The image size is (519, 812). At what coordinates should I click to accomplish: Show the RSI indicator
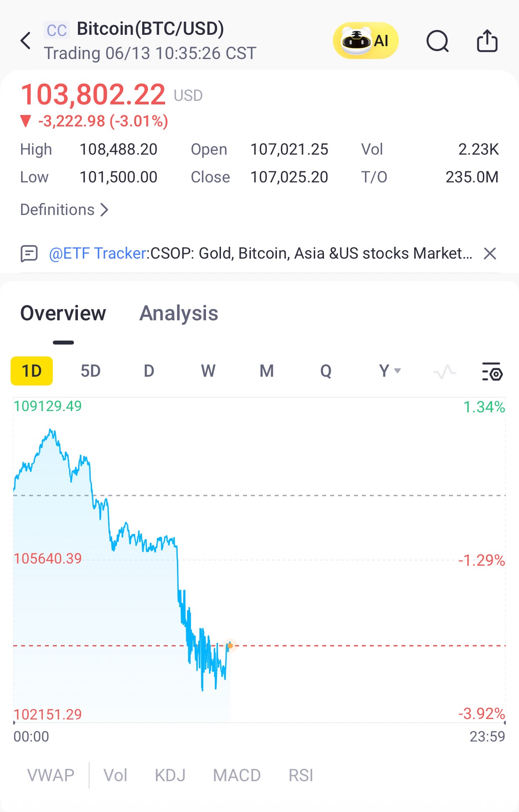click(301, 775)
